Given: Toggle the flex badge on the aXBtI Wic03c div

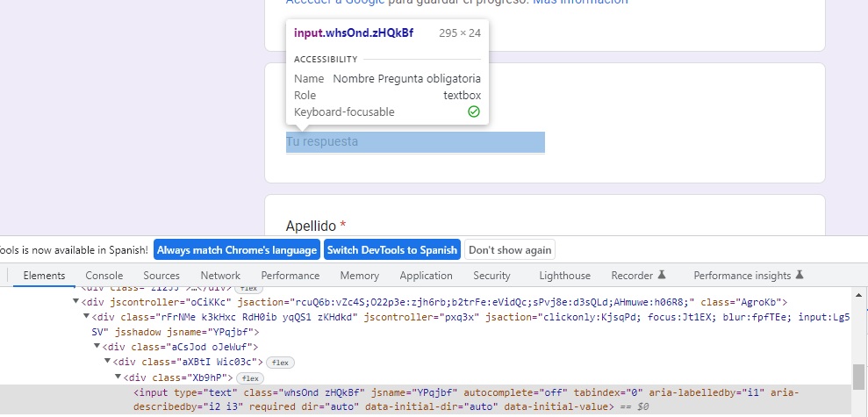Looking at the screenshot, I should [x=280, y=362].
